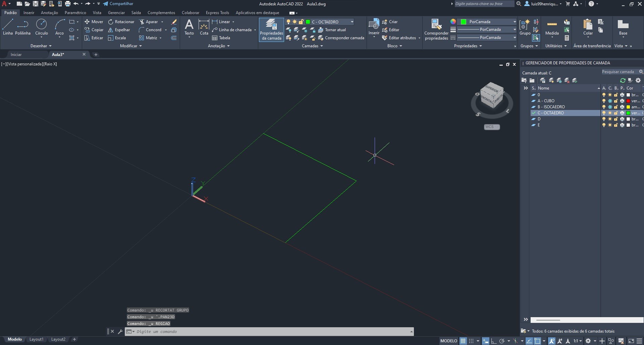
Task: Click delete layer icon in layer manager
Action: tap(567, 80)
